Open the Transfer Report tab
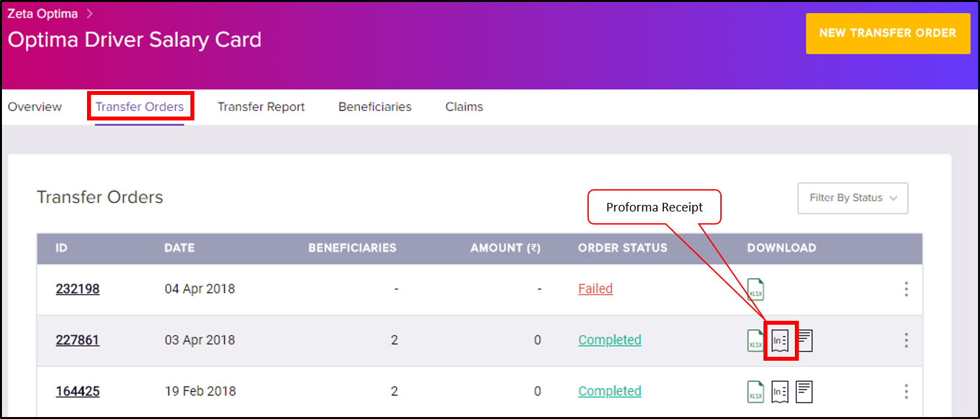 (x=261, y=107)
